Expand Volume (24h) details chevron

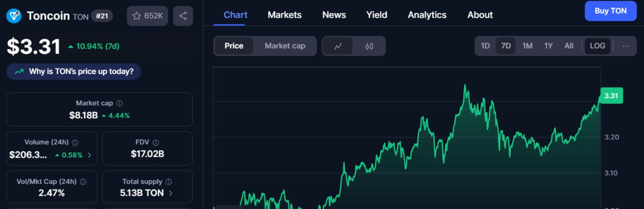coord(90,155)
